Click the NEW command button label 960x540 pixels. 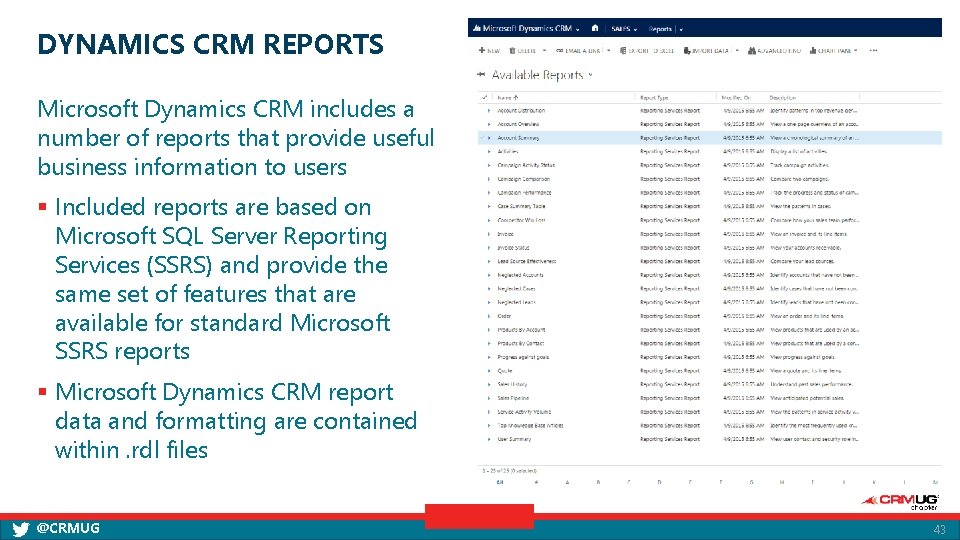[x=493, y=51]
